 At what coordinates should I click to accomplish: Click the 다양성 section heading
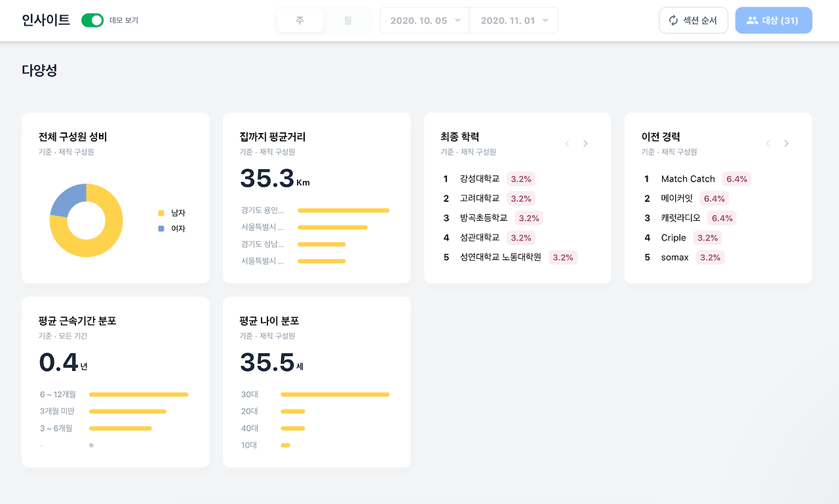39,71
